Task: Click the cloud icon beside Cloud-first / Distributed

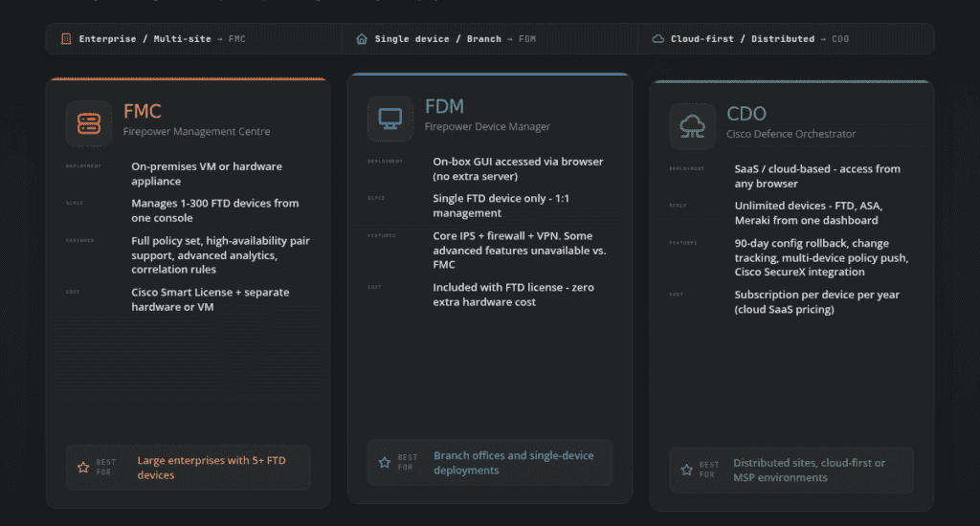Action: (x=657, y=38)
